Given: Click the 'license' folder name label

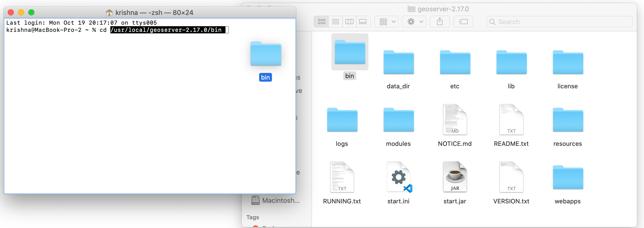Looking at the screenshot, I should [568, 86].
